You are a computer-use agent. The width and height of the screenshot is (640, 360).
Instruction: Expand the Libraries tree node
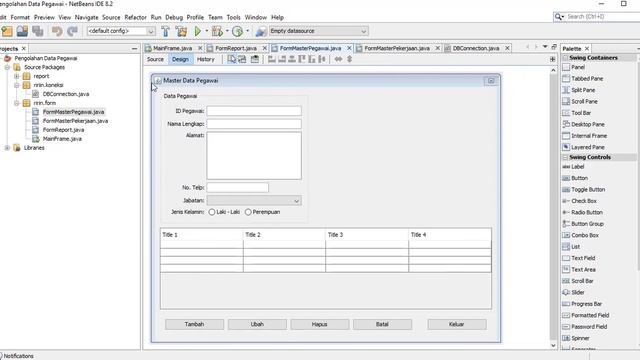coord(7,148)
